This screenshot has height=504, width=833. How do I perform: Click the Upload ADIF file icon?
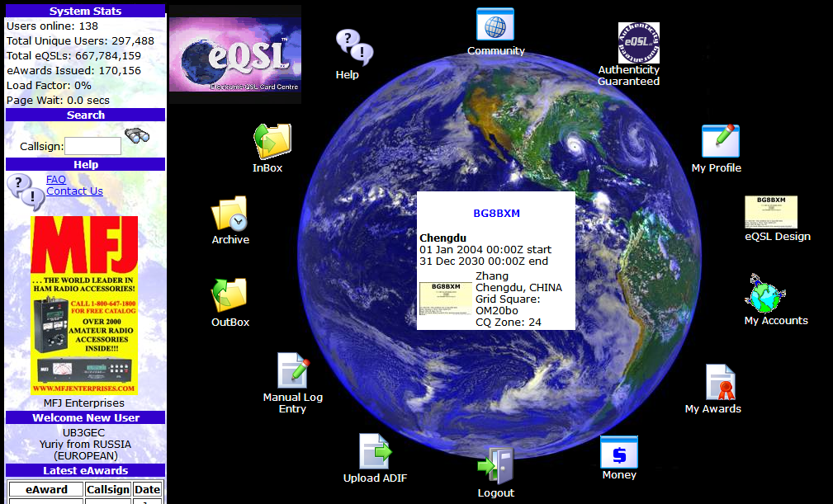[x=375, y=451]
